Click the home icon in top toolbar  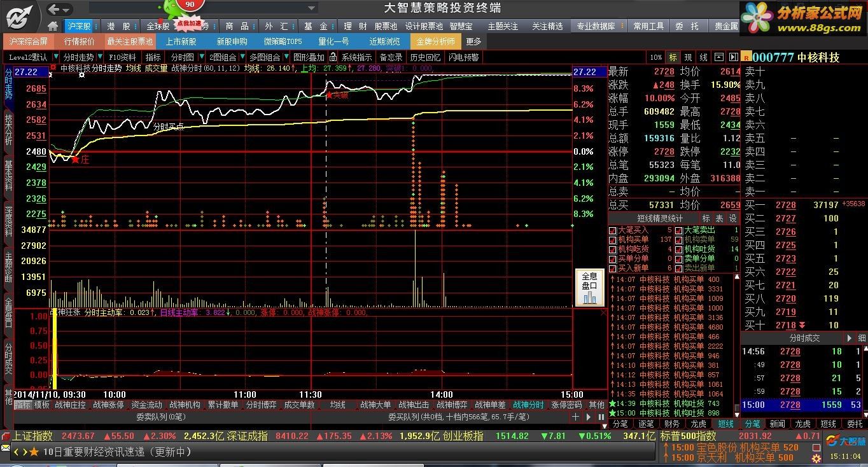coord(53,26)
